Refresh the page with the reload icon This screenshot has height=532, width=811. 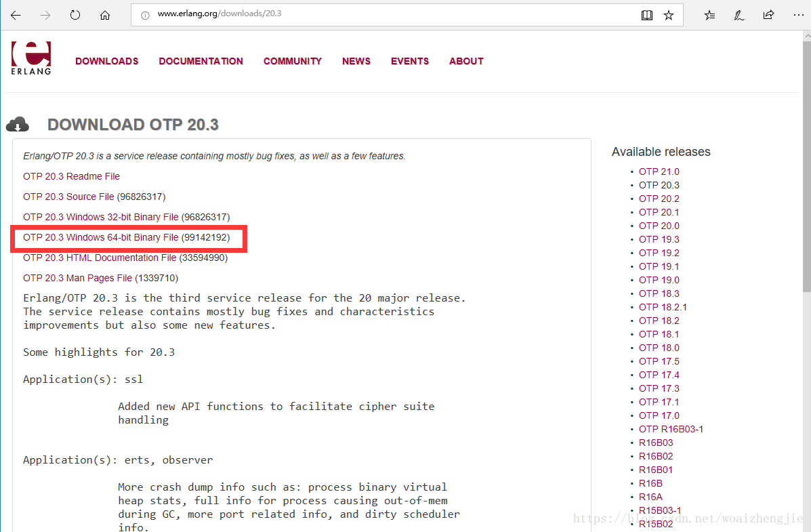click(x=75, y=15)
